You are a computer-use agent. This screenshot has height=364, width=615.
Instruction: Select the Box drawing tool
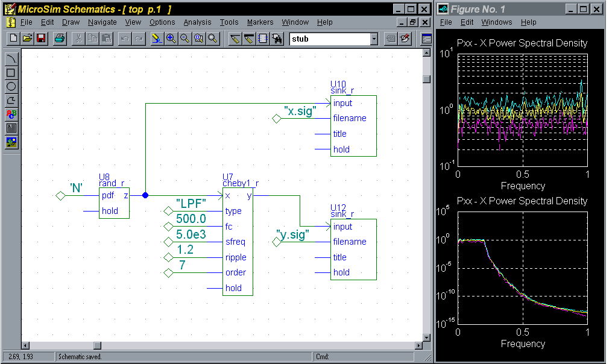11,72
